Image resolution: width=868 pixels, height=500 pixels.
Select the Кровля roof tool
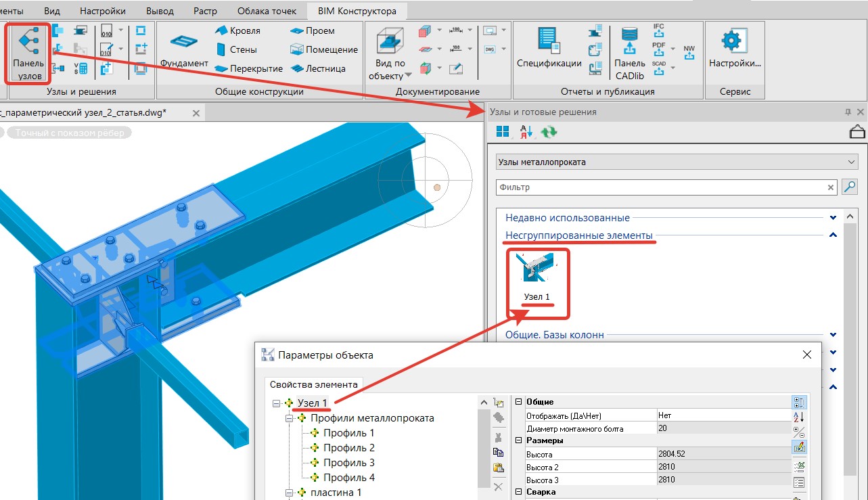click(x=237, y=31)
